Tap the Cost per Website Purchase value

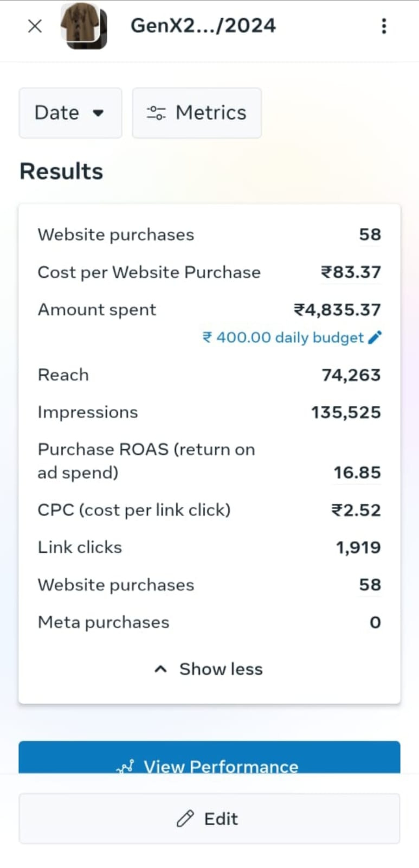(x=351, y=272)
